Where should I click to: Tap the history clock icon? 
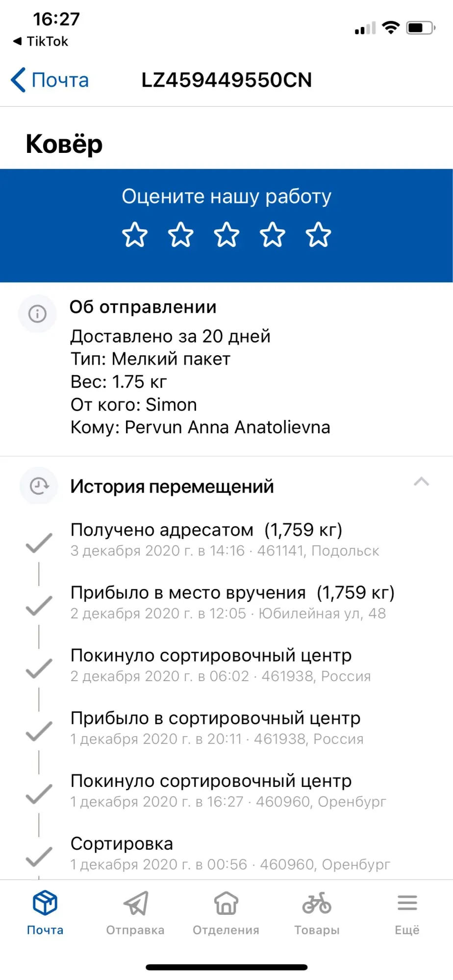[x=39, y=486]
